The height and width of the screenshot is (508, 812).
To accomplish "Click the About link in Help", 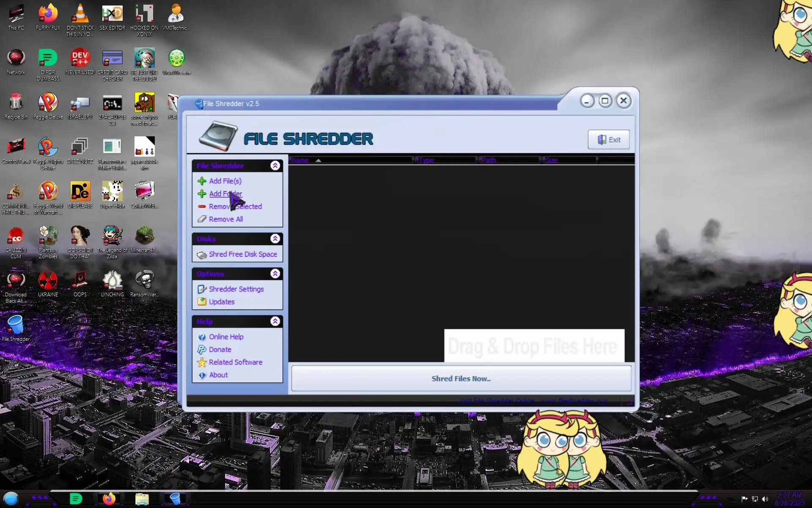I will click(x=218, y=375).
